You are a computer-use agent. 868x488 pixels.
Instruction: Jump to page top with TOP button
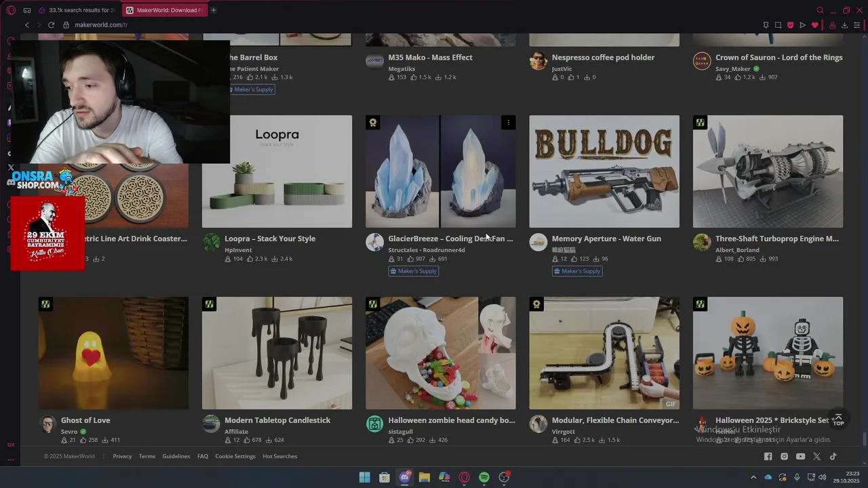pos(838,420)
